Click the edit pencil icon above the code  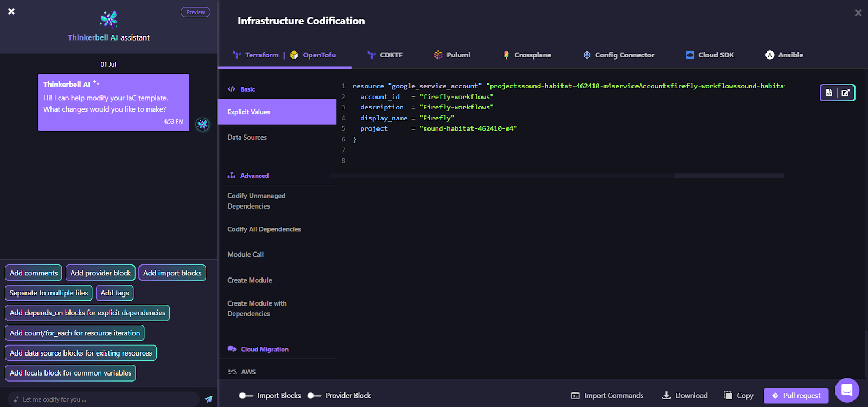point(846,93)
